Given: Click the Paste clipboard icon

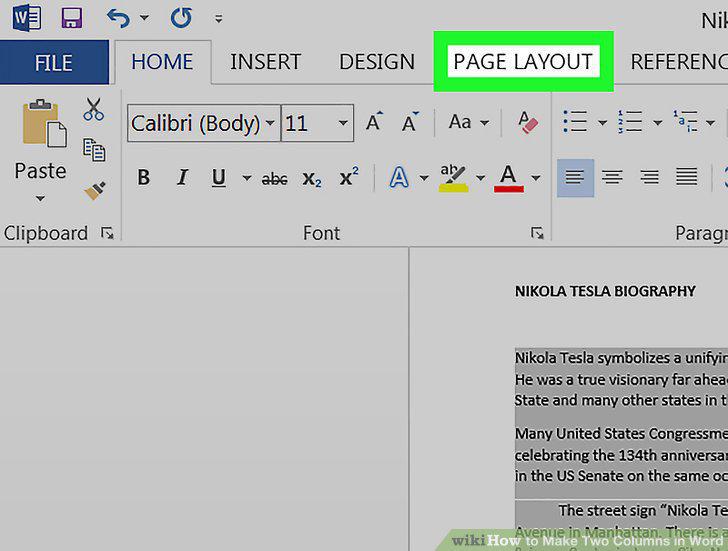Looking at the screenshot, I should [x=45, y=123].
